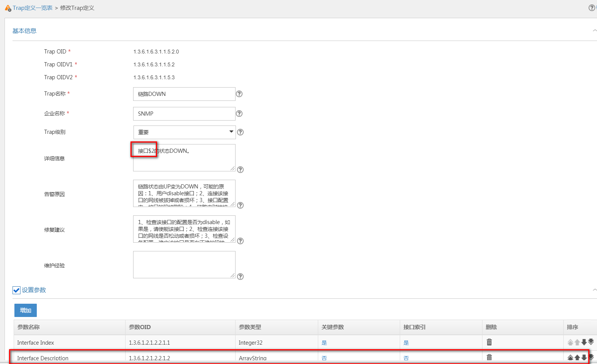Image resolution: width=597 pixels, height=364 pixels.
Task: Delete the Interface Description parameter via trash icon
Action: pyautogui.click(x=489, y=357)
